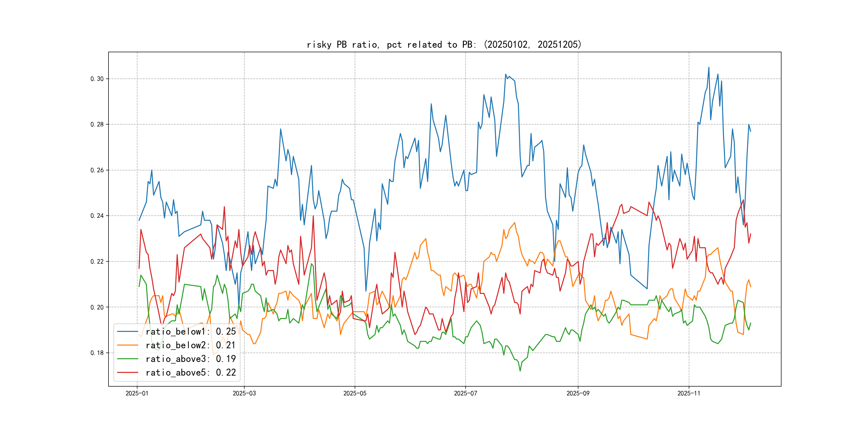Click the 0.30 y-axis tick label
Image resolution: width=868 pixels, height=434 pixels.
coord(97,79)
